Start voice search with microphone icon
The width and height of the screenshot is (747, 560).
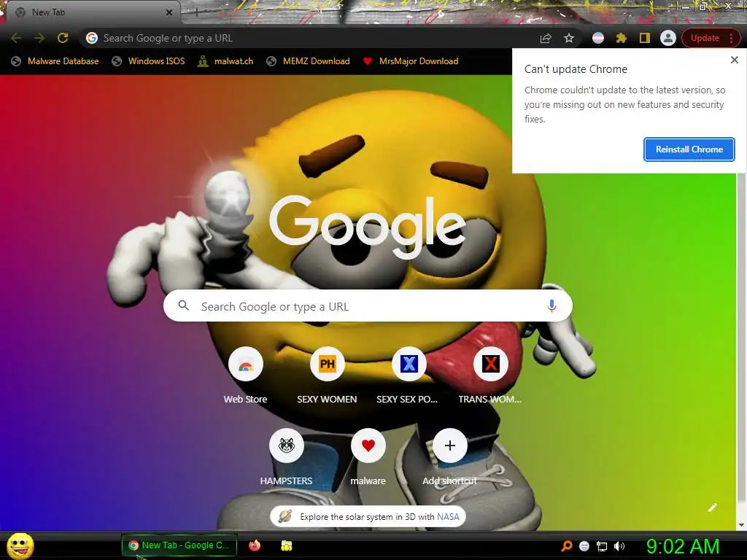551,306
